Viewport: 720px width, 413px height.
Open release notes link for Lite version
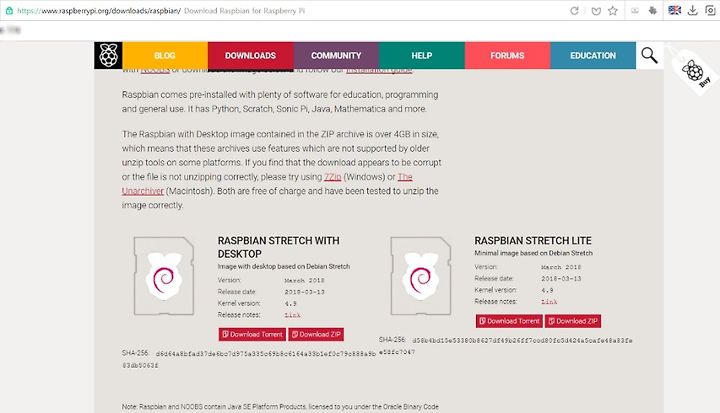[549, 302]
